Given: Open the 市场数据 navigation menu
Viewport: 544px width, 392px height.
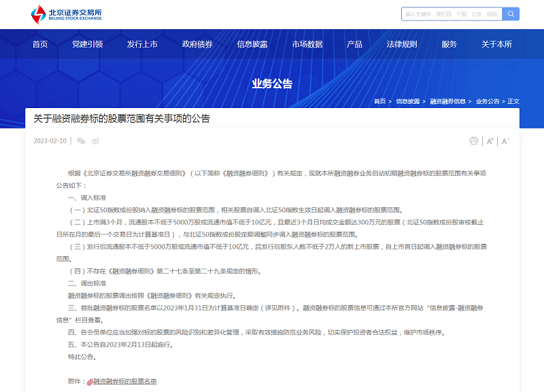Looking at the screenshot, I should click(307, 44).
